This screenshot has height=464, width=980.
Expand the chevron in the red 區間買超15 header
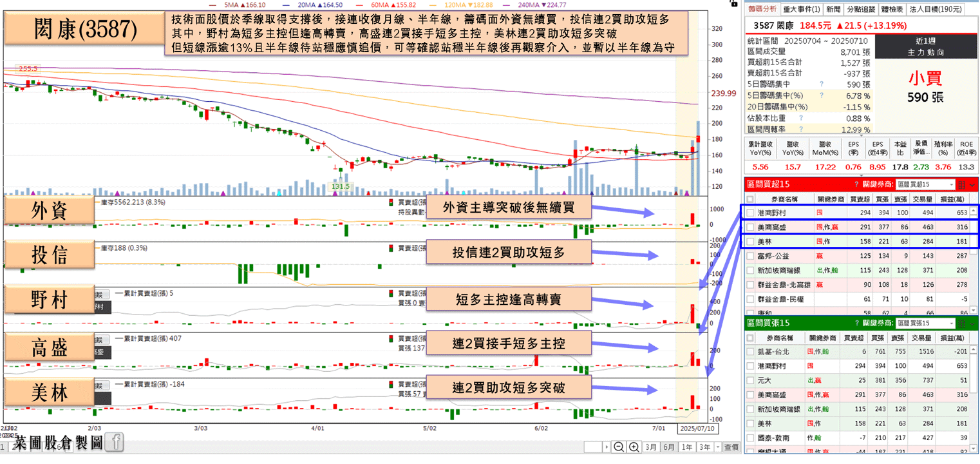pyautogui.click(x=974, y=185)
